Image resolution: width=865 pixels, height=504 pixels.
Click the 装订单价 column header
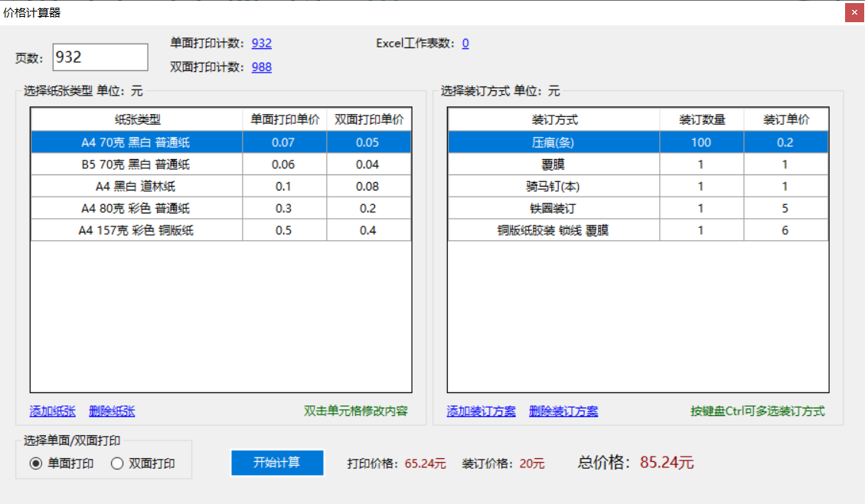(786, 119)
